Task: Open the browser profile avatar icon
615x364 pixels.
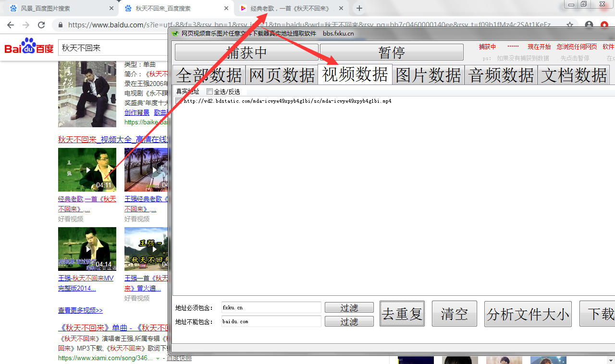Action: click(x=589, y=25)
